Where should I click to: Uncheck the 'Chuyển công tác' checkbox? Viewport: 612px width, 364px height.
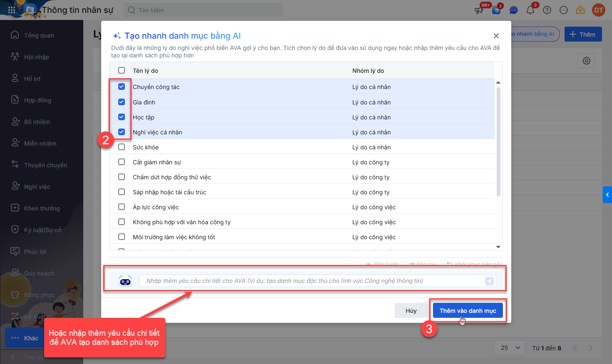coord(122,87)
